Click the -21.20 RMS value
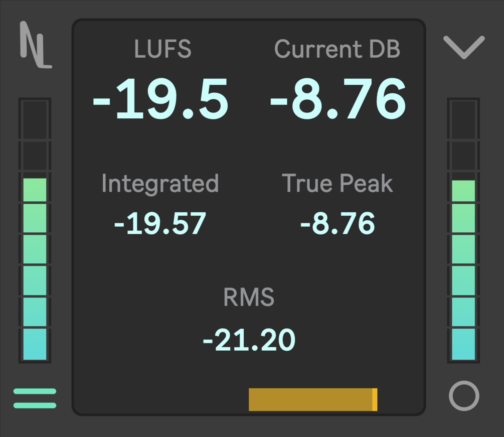 point(249,340)
